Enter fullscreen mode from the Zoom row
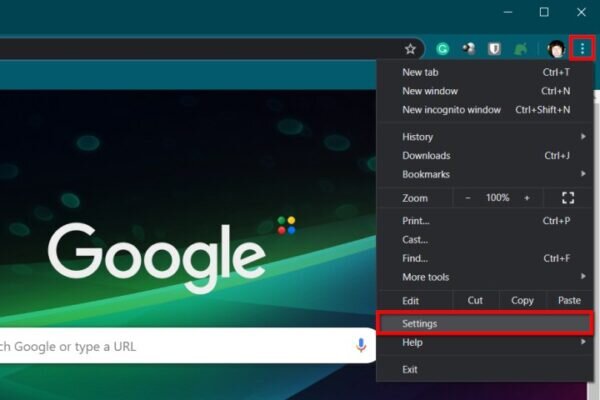Image resolution: width=600 pixels, height=400 pixels. (x=568, y=198)
